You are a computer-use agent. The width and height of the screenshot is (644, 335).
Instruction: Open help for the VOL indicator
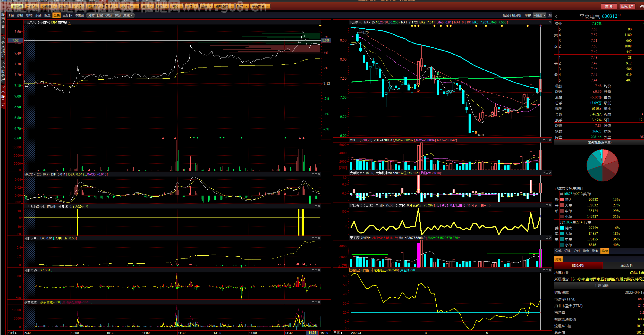click(x=544, y=140)
